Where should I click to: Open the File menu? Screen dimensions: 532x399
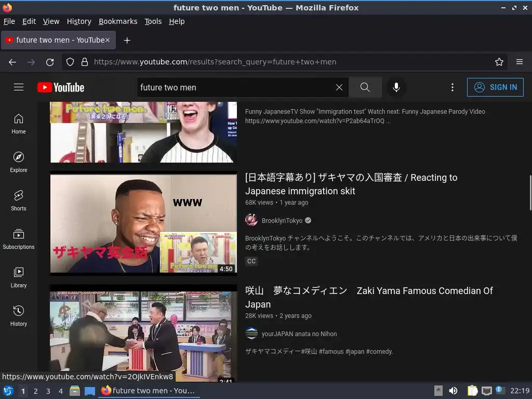(x=9, y=21)
